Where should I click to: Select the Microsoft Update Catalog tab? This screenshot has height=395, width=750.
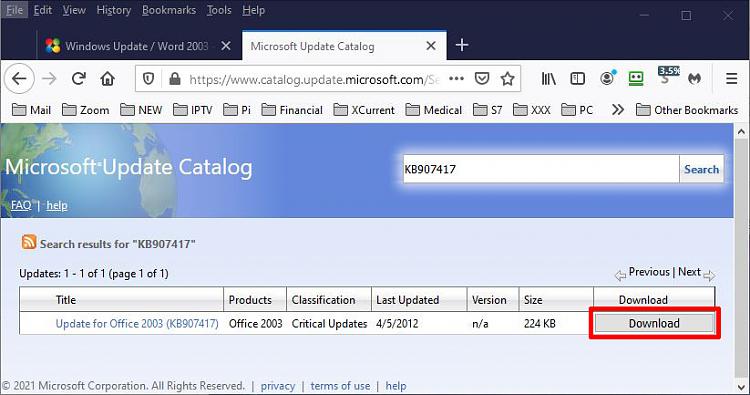click(344, 46)
